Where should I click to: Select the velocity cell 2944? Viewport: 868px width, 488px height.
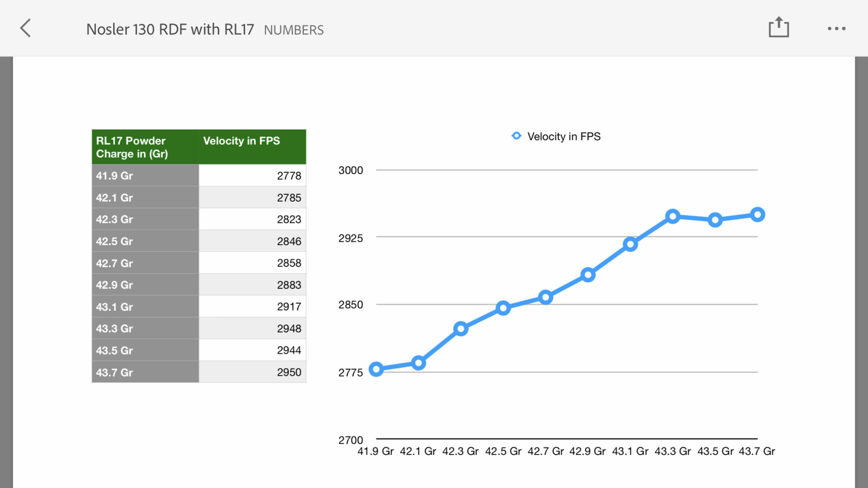coord(253,350)
